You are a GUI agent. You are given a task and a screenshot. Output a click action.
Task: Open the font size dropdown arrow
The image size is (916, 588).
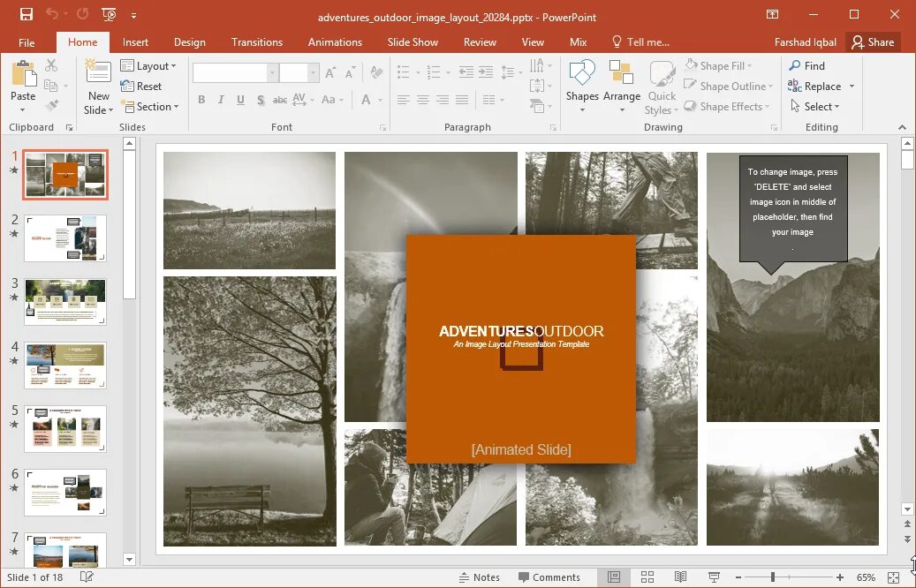(313, 73)
